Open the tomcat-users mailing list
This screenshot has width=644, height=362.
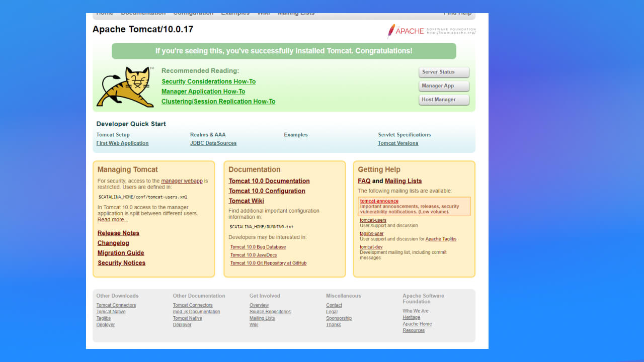373,220
